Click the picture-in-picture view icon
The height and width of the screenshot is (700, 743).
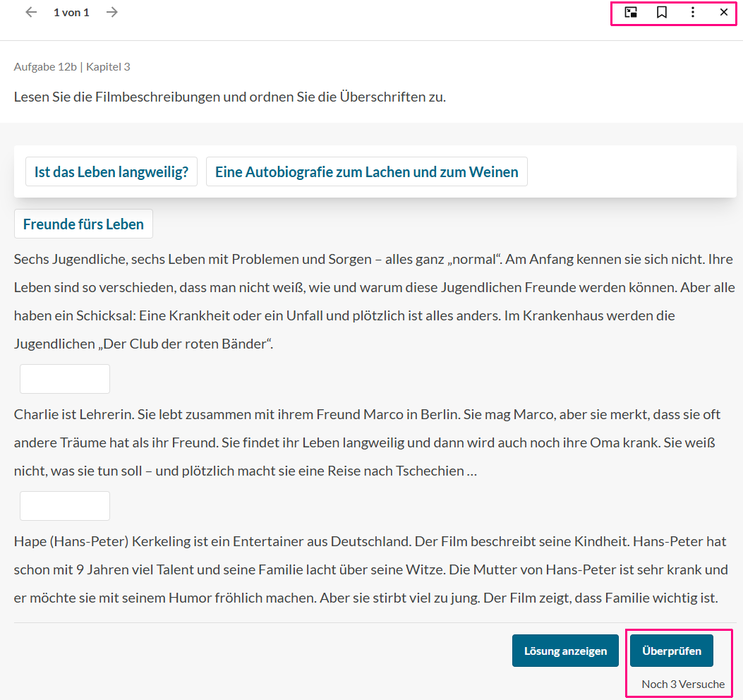coord(631,12)
